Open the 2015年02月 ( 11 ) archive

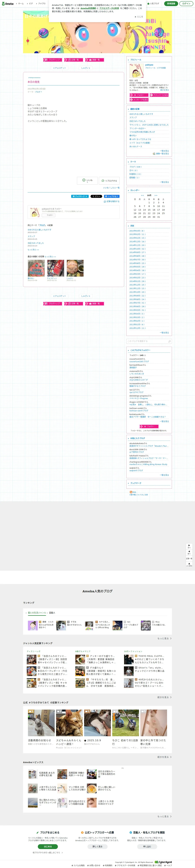(x=137, y=235)
